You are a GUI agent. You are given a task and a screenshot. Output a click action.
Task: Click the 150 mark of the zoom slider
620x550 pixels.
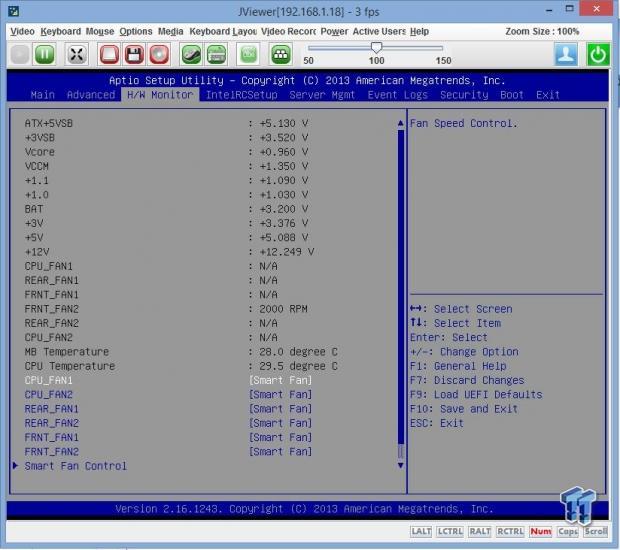tap(443, 60)
